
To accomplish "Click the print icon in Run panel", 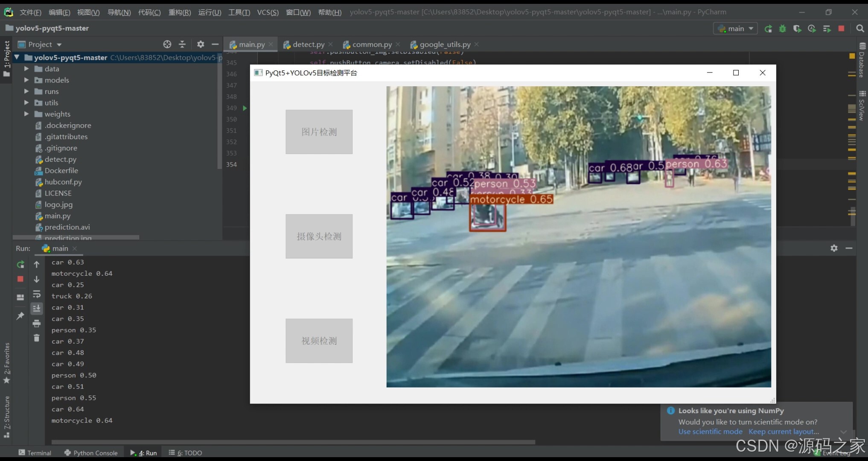I will point(37,323).
